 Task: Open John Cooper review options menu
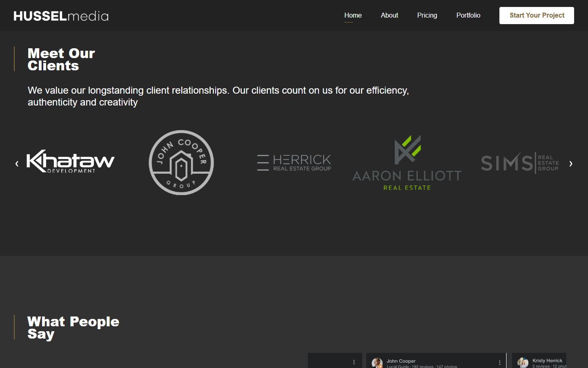click(x=499, y=363)
